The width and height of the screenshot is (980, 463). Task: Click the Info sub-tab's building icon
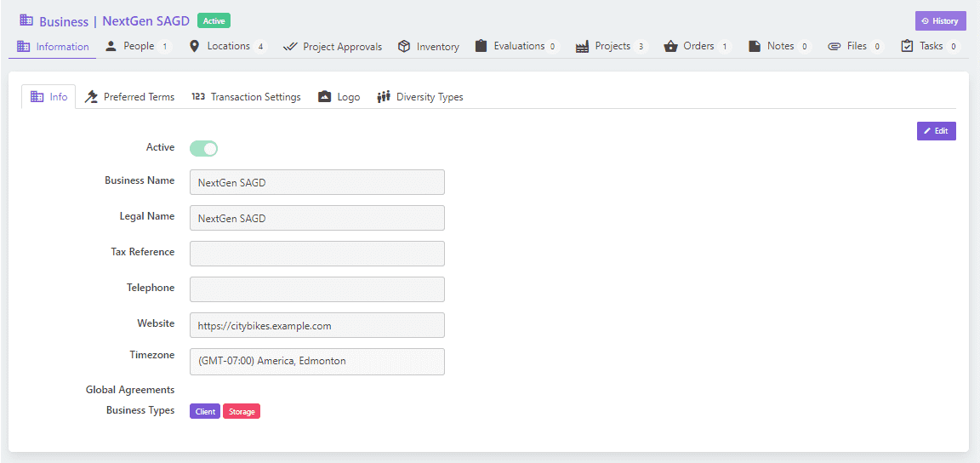pyautogui.click(x=37, y=97)
